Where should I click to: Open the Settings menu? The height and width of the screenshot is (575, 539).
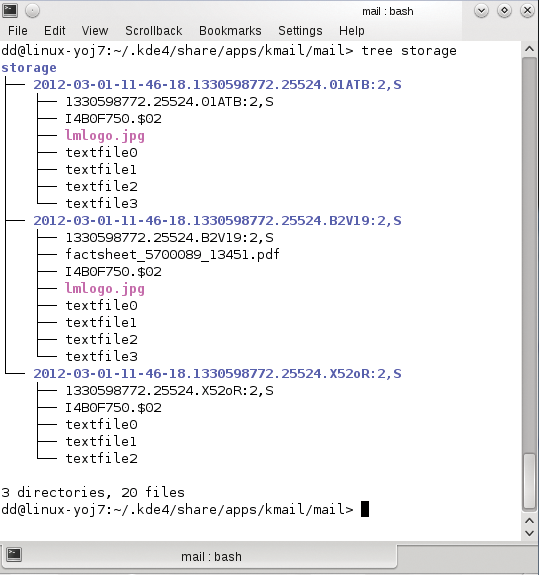pyautogui.click(x=300, y=31)
